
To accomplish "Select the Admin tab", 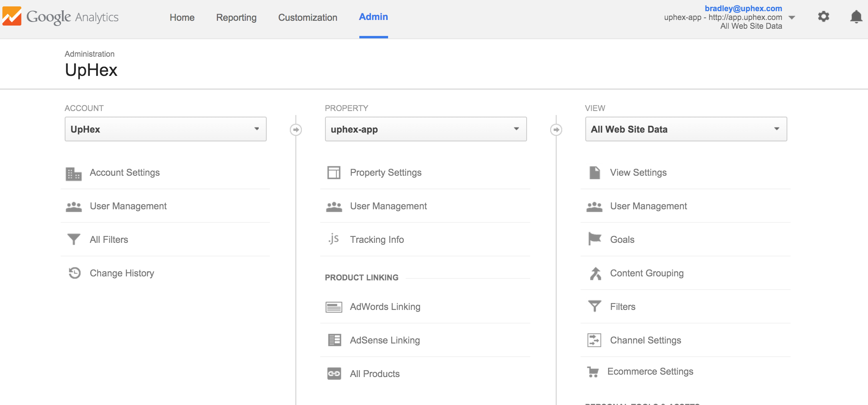I will tap(373, 17).
